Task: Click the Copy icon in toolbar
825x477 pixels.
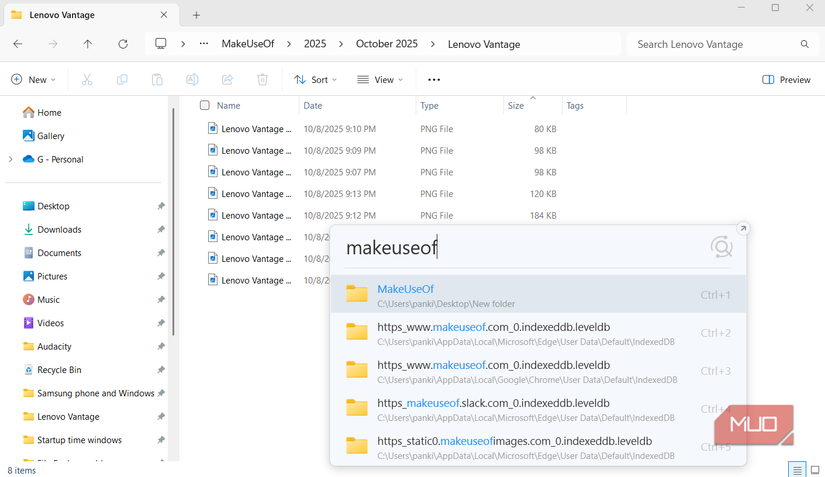Action: (122, 79)
